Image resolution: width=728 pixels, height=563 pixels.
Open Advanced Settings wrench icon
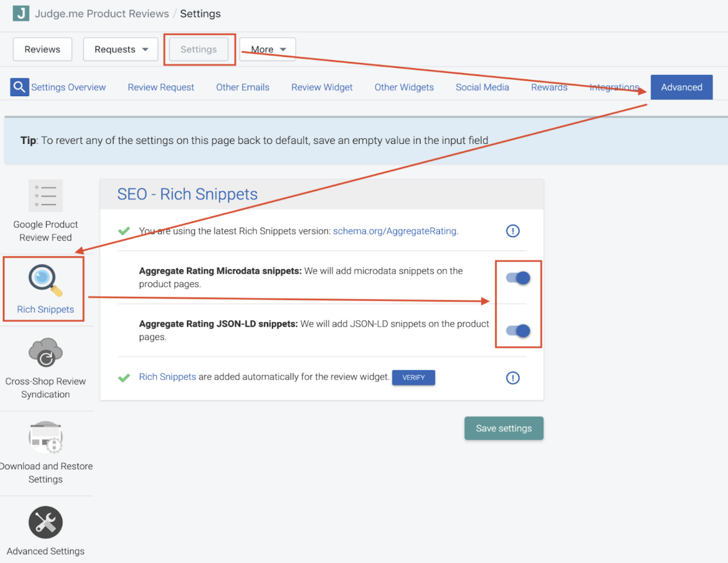tap(45, 522)
